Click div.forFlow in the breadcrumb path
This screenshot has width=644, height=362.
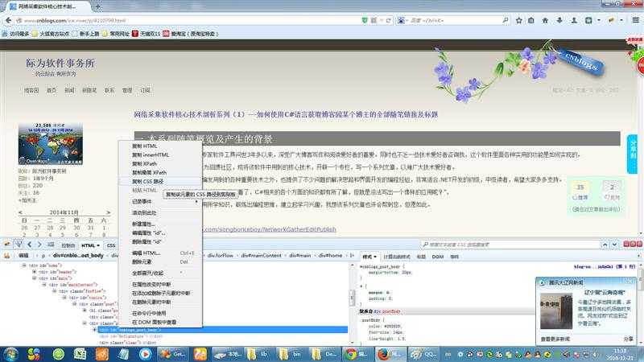tap(221, 256)
